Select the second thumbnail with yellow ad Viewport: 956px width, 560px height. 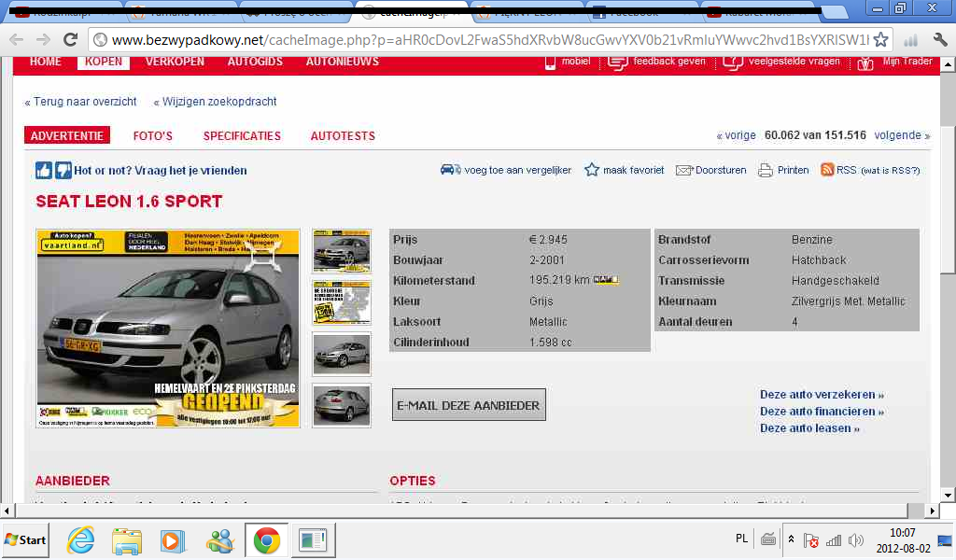(342, 302)
